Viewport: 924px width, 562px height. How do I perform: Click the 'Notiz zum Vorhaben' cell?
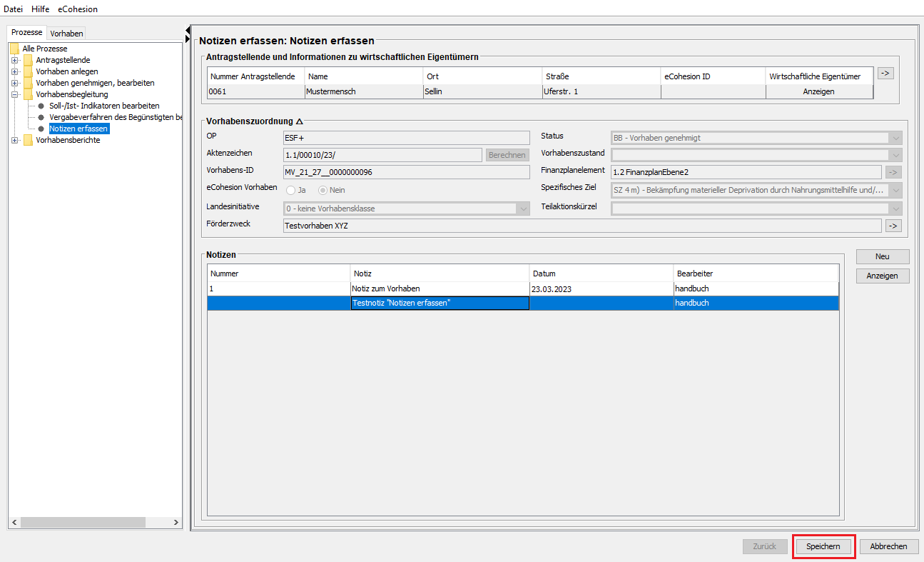440,288
